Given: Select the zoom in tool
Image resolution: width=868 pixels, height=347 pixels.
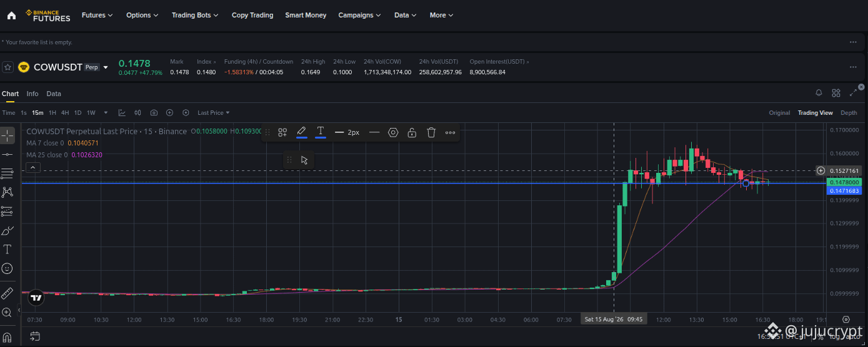Looking at the screenshot, I should [x=7, y=312].
